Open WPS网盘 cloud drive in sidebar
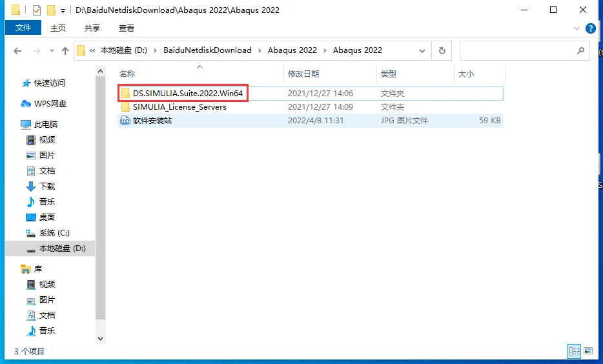The height and width of the screenshot is (364, 603). pos(43,104)
